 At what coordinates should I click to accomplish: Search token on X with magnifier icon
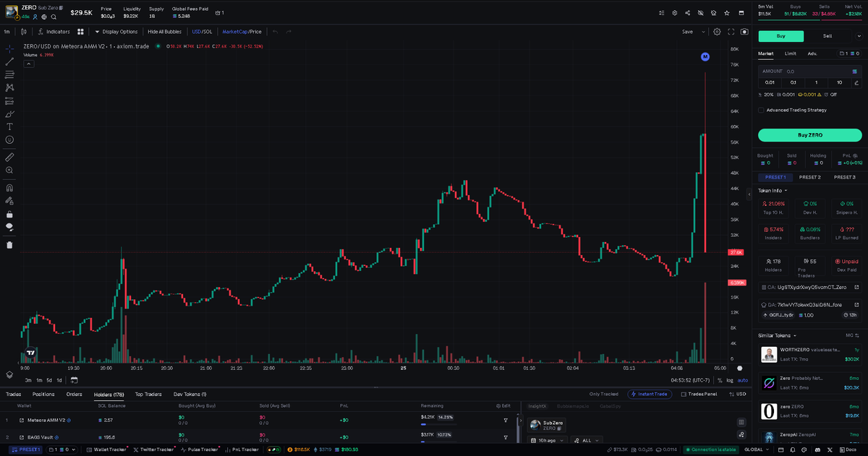[54, 16]
